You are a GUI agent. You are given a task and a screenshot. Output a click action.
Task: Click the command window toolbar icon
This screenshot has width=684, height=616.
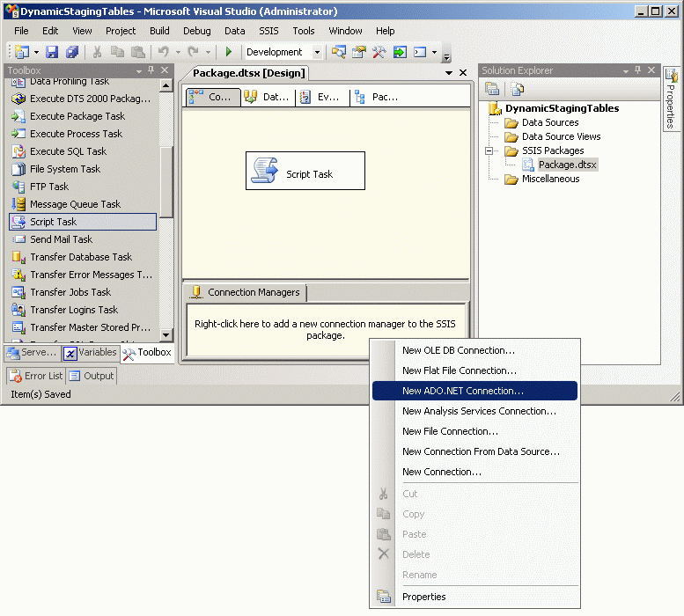pyautogui.click(x=420, y=52)
